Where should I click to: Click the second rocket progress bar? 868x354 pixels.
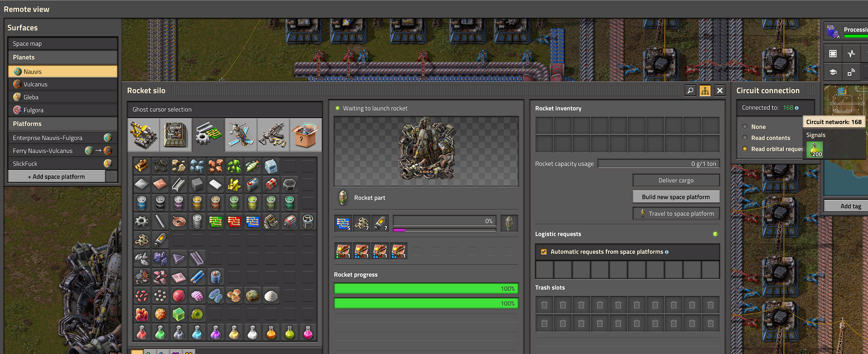point(426,303)
